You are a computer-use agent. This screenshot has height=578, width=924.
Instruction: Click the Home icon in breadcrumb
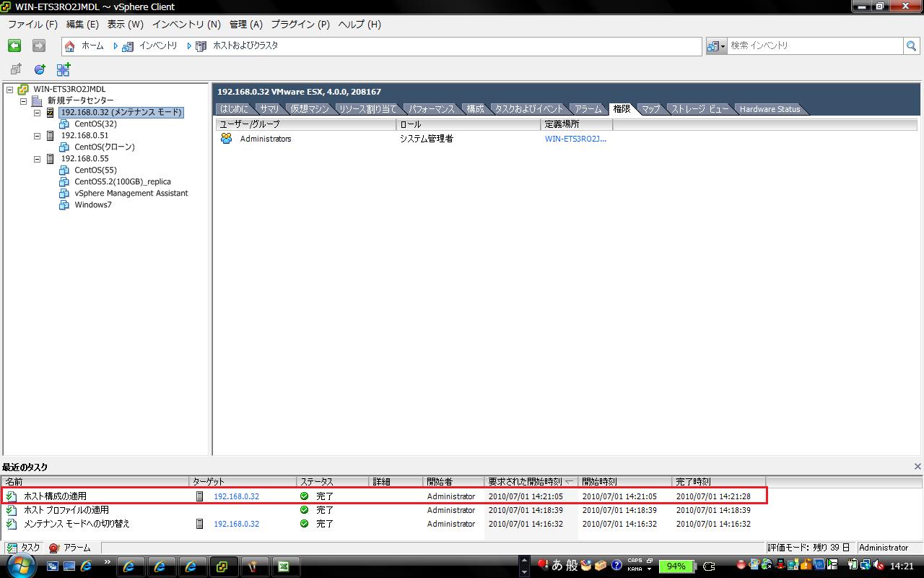[x=69, y=46]
